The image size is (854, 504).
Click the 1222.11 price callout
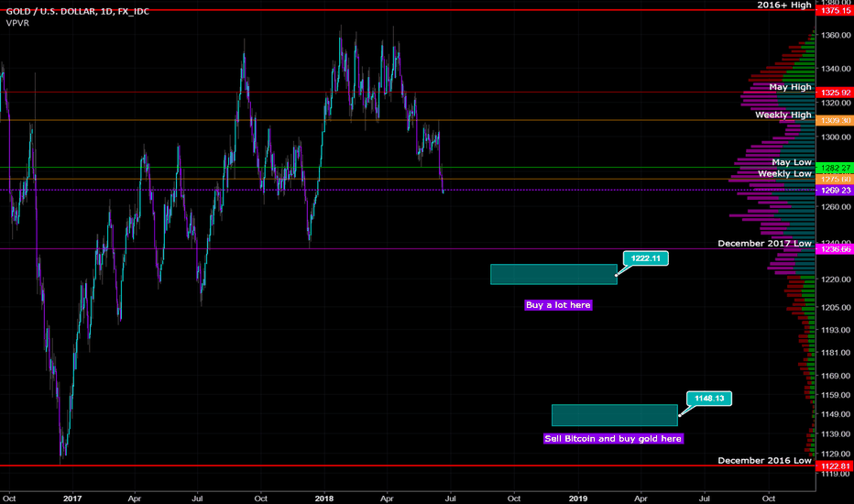pos(645,258)
